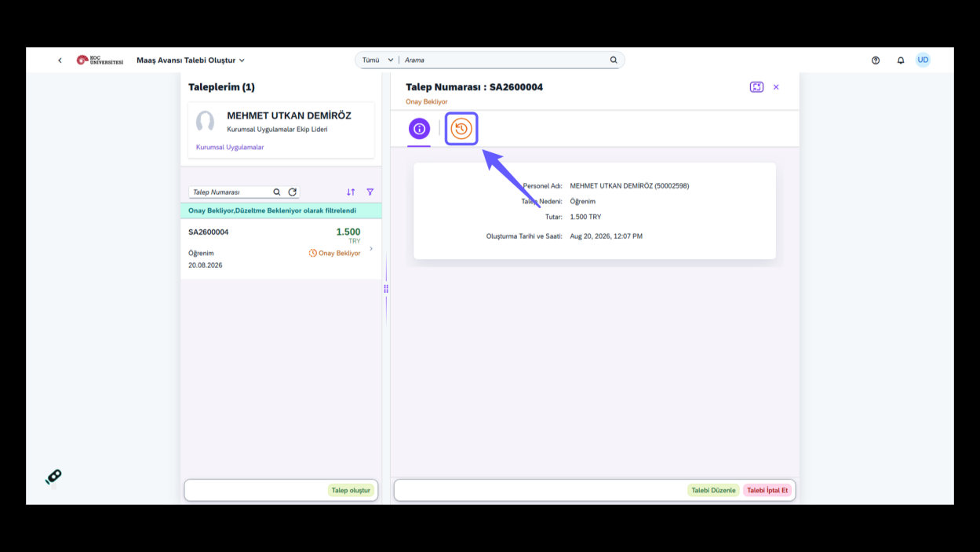Image resolution: width=980 pixels, height=552 pixels.
Task: Click the Talep oluştur button
Action: 351,490
